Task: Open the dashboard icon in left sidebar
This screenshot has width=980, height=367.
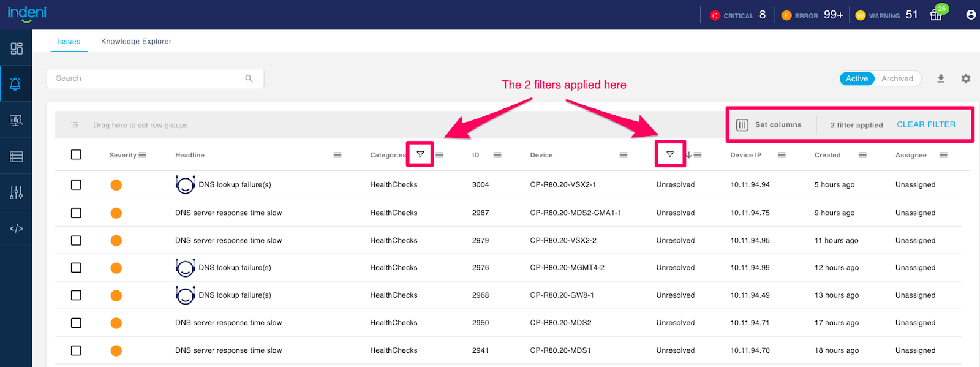Action: tap(17, 48)
